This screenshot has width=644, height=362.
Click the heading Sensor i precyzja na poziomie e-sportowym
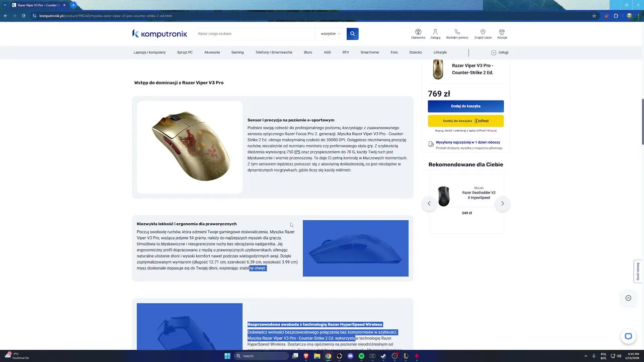[x=291, y=120]
